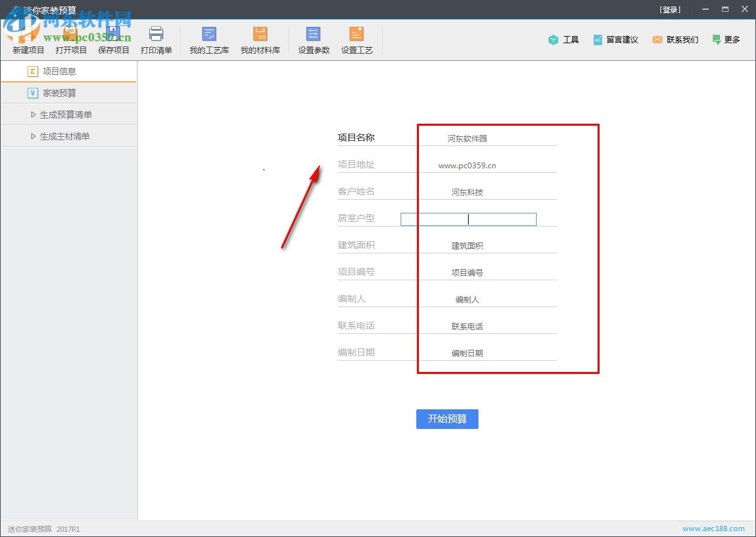Click the 居室户型 input field
The height and width of the screenshot is (537, 756).
[468, 219]
